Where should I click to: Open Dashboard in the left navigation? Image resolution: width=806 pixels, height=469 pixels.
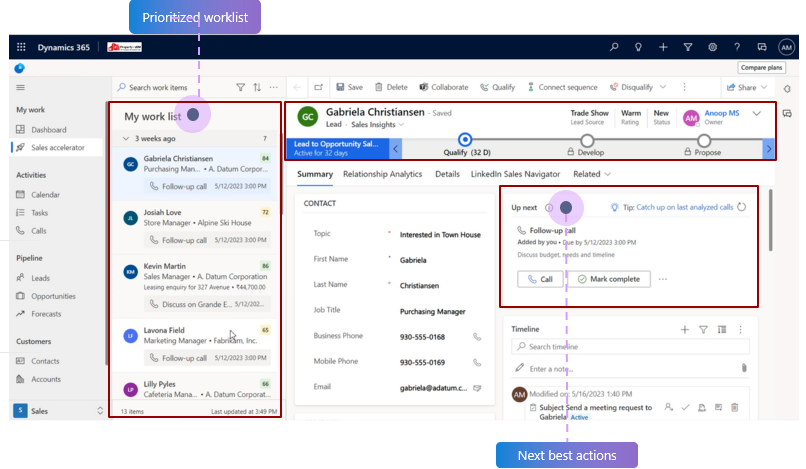coord(48,130)
